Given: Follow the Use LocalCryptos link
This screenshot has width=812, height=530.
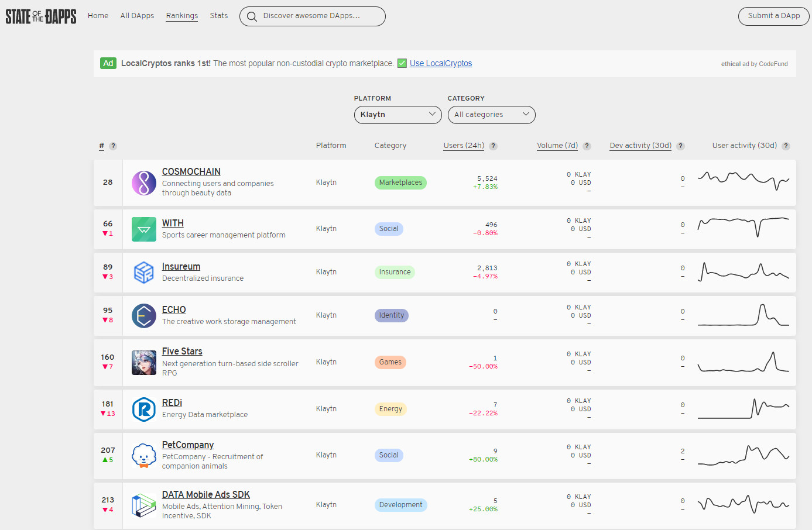Looking at the screenshot, I should [x=441, y=63].
